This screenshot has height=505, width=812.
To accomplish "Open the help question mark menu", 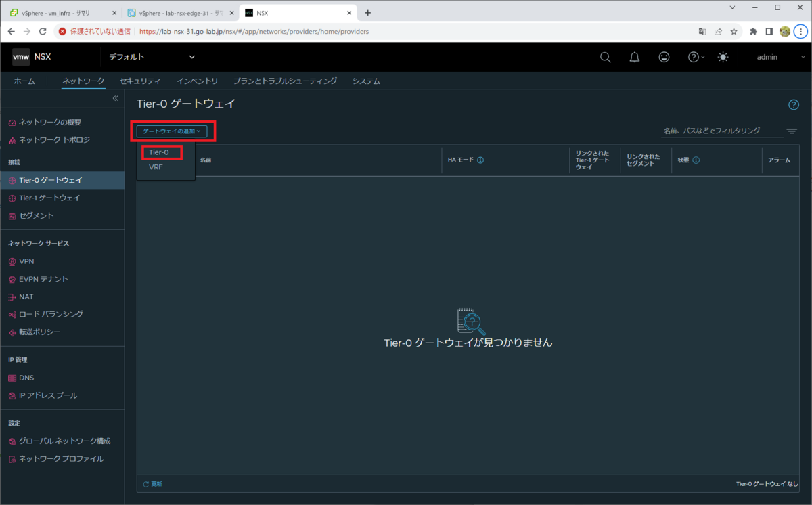I will click(x=696, y=57).
